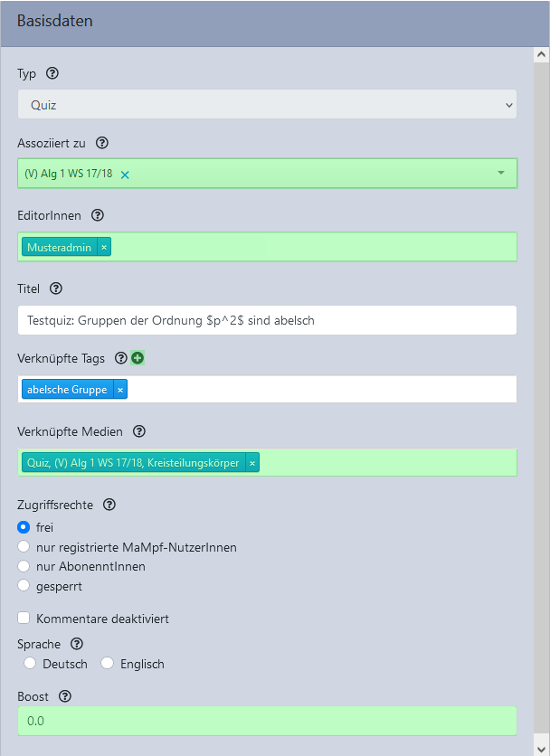Remove the Musteradmin editor tag
The height and width of the screenshot is (756, 550).
coord(104,247)
